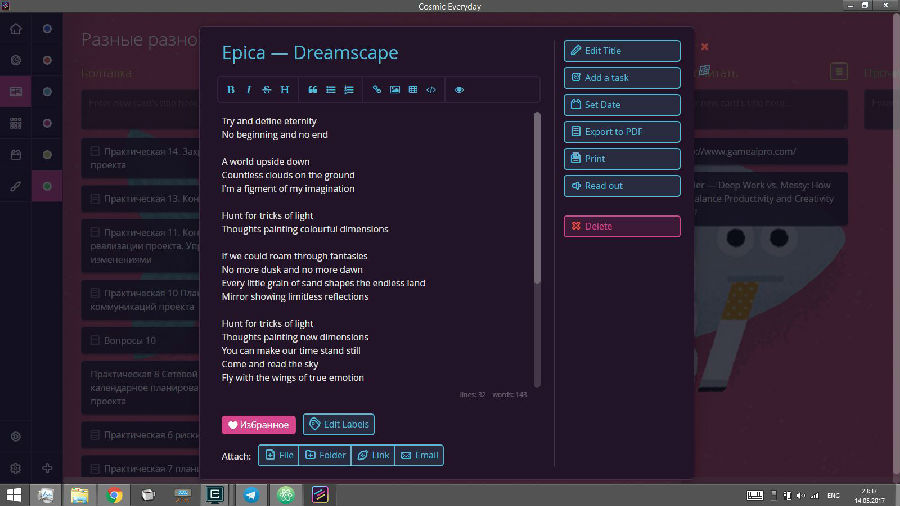
Task: Delete the note with Delete button
Action: coord(622,226)
